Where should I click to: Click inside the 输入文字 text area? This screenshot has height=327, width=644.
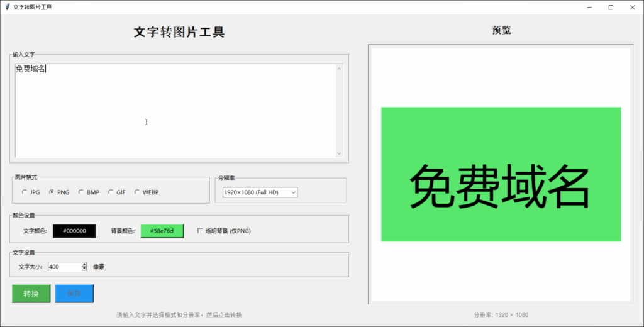[x=175, y=110]
